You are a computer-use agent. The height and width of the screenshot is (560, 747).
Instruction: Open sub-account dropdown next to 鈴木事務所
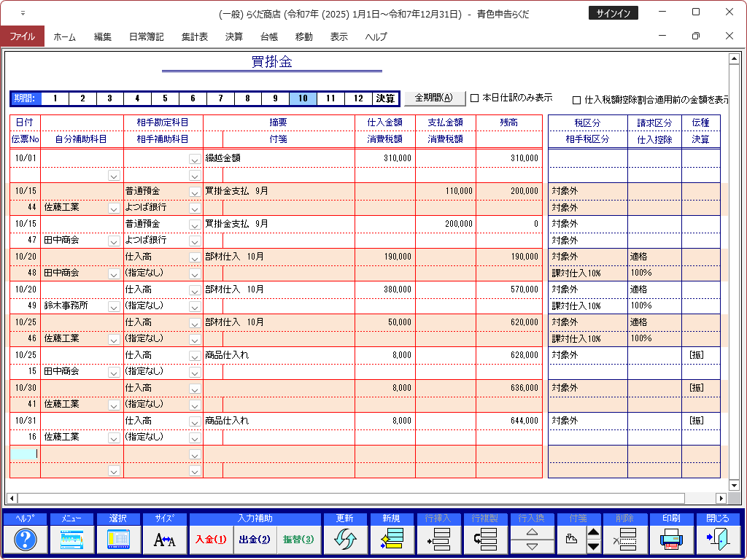pos(114,306)
